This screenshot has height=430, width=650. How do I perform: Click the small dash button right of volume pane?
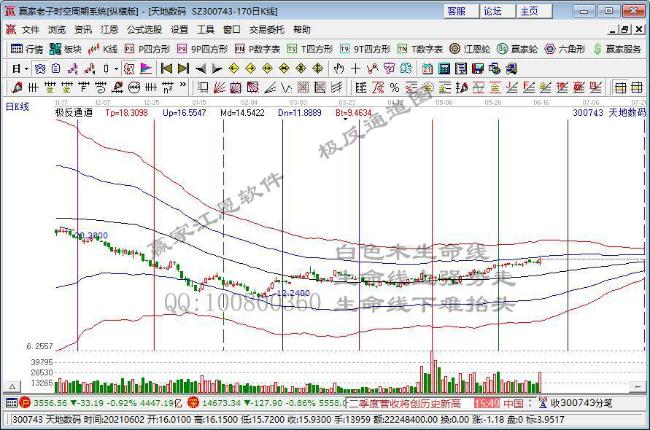[637, 387]
